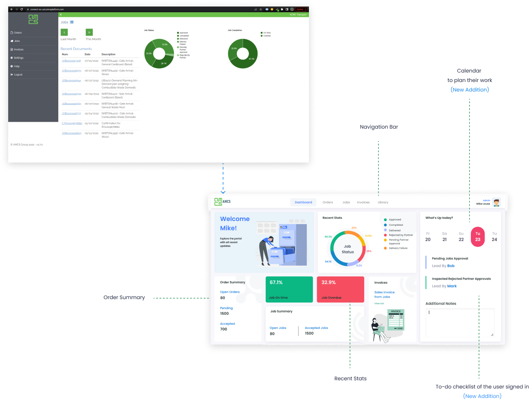This screenshot has width=532, height=401.
Task: Click the View List link under Invoices
Action: [x=379, y=303]
